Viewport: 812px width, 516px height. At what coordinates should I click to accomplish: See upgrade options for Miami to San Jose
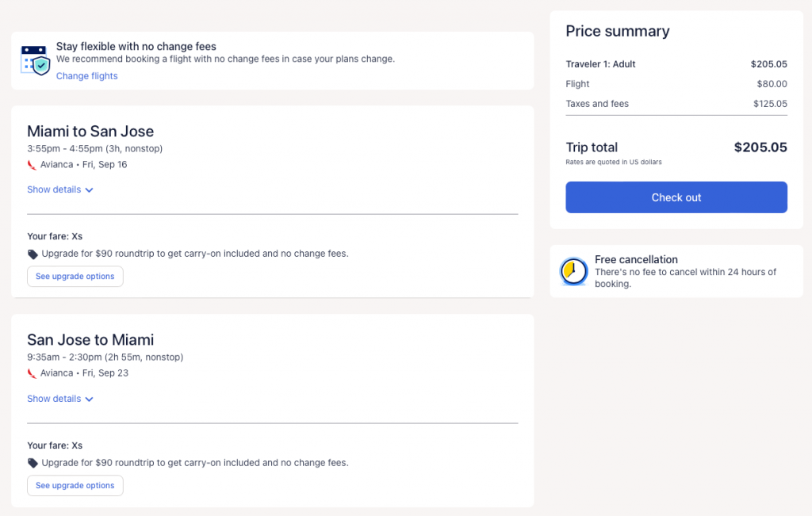click(75, 277)
